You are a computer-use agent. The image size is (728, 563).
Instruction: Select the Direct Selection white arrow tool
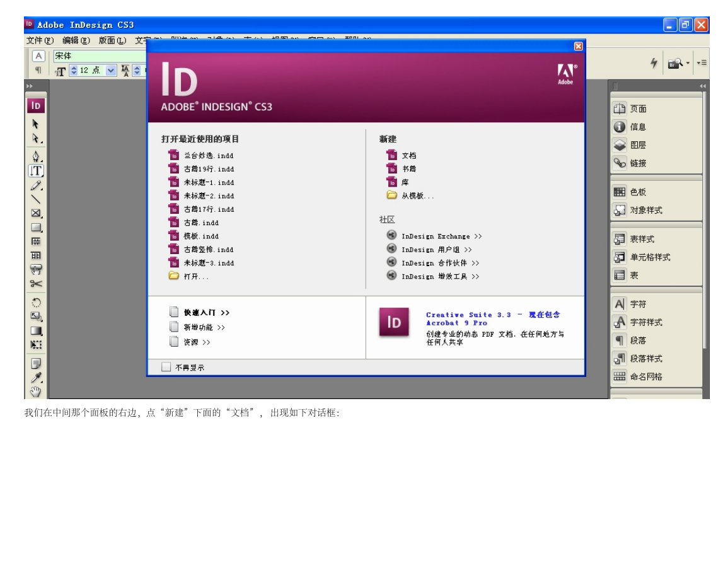36,139
